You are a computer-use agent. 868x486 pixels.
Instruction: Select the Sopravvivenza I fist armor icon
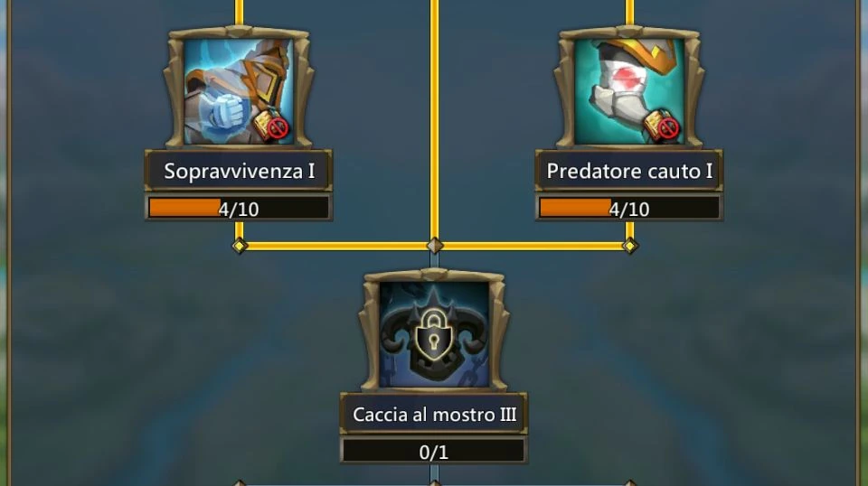coord(239,91)
